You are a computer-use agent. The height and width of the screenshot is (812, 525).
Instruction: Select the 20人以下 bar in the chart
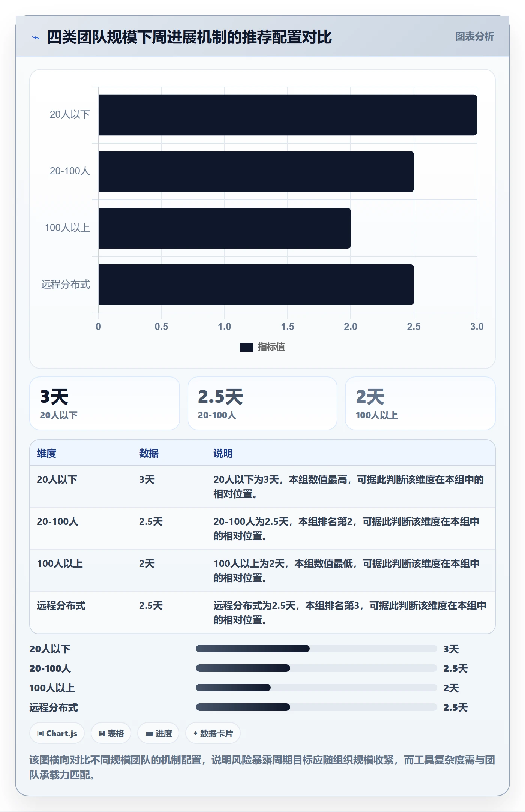(288, 115)
